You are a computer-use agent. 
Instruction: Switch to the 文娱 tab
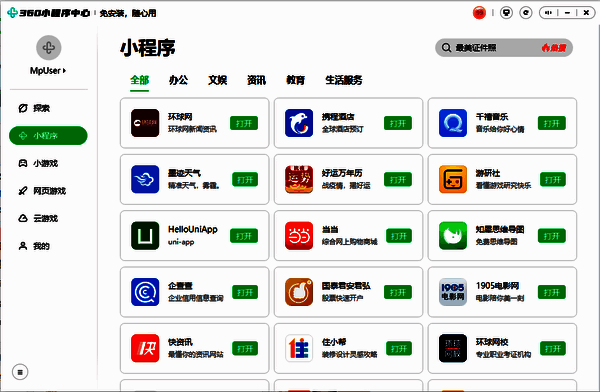click(217, 80)
